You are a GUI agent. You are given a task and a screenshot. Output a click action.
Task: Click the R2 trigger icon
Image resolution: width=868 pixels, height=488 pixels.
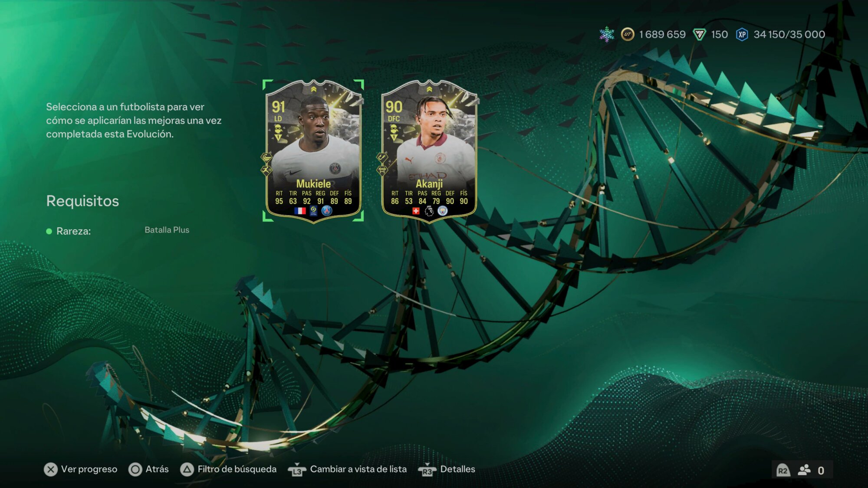783,471
